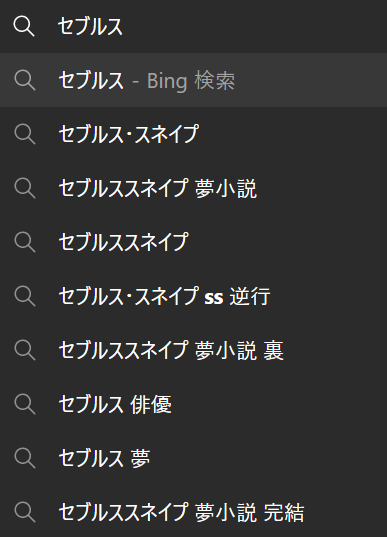
Task: Click the search box containing セブルス
Action: tap(194, 26)
